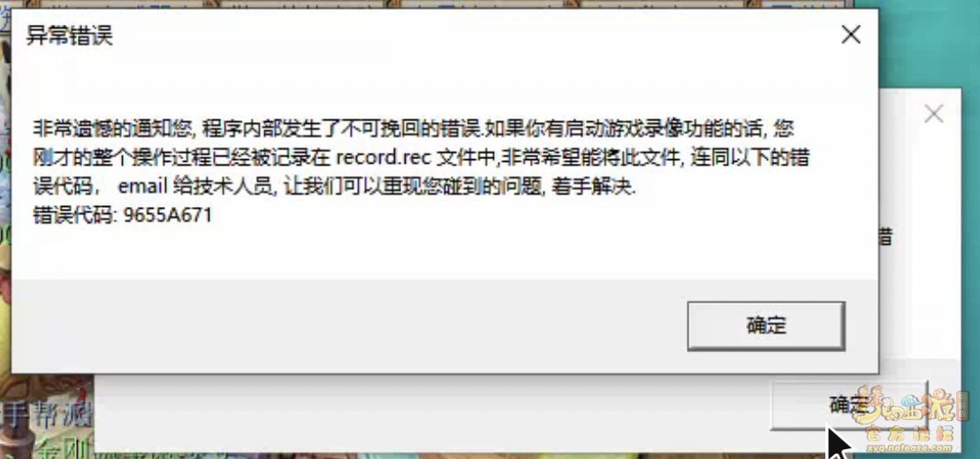Click the partly hidden 错 text on the rear dialog
Viewport: 980px width, 459px height.
pyautogui.click(x=885, y=237)
